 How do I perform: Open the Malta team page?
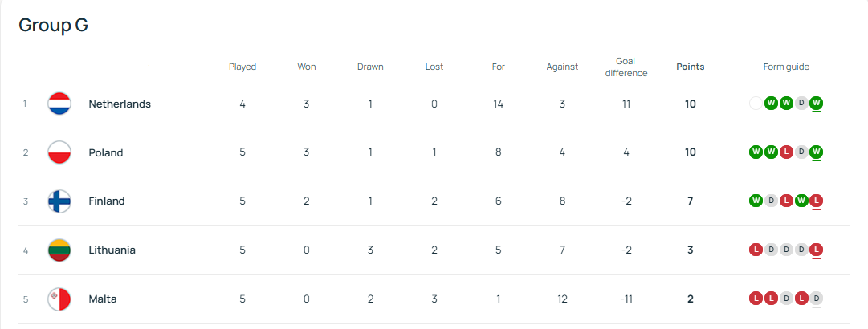point(103,299)
